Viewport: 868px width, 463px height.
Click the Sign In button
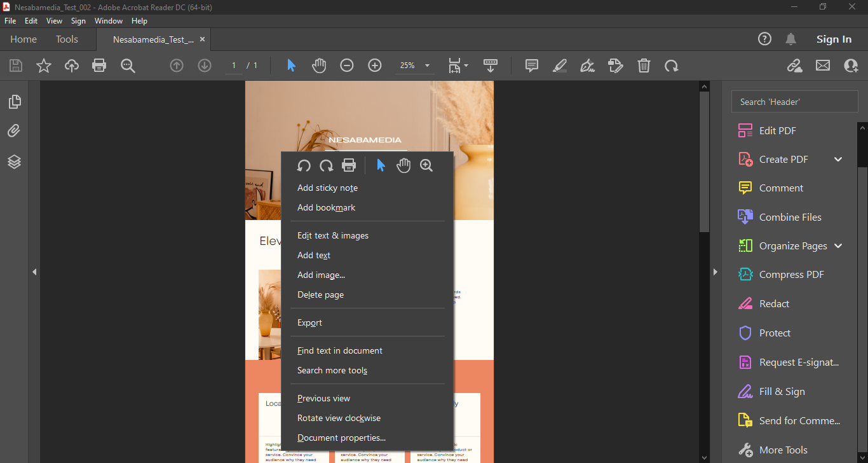click(834, 39)
